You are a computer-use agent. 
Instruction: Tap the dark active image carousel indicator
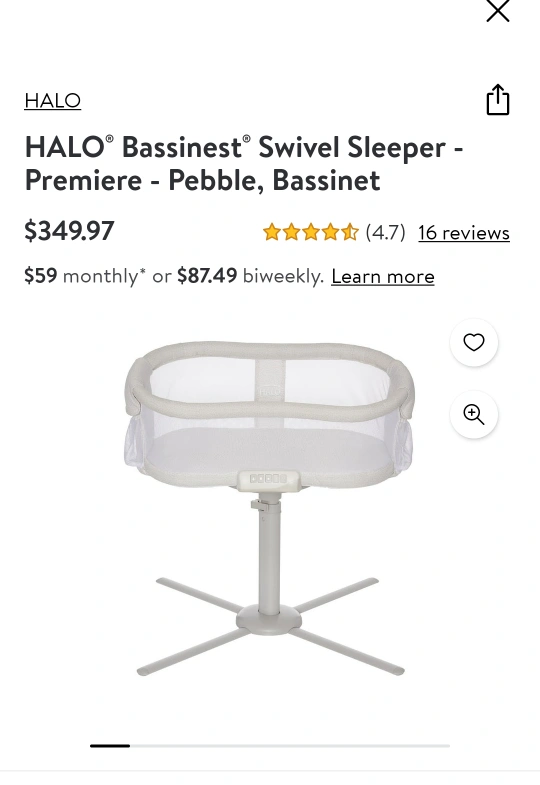(110, 746)
